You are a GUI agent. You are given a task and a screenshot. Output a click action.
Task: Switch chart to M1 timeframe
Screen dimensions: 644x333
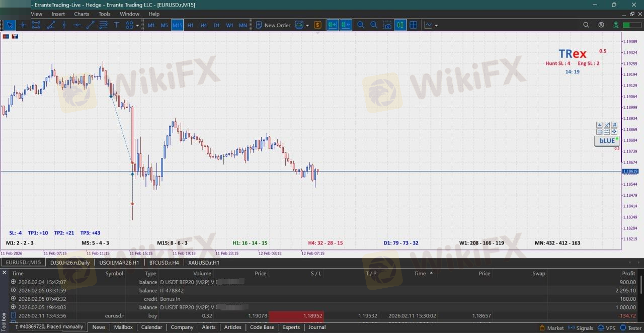click(151, 25)
